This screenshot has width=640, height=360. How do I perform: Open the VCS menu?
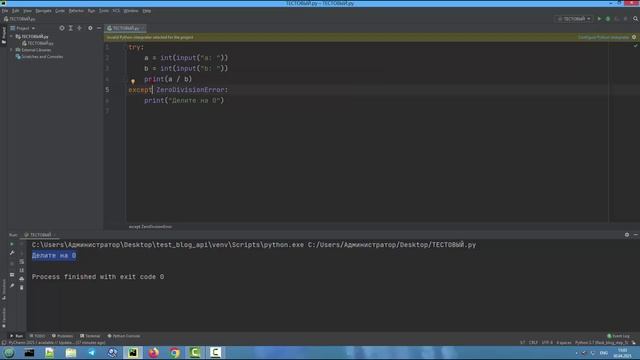116,11
